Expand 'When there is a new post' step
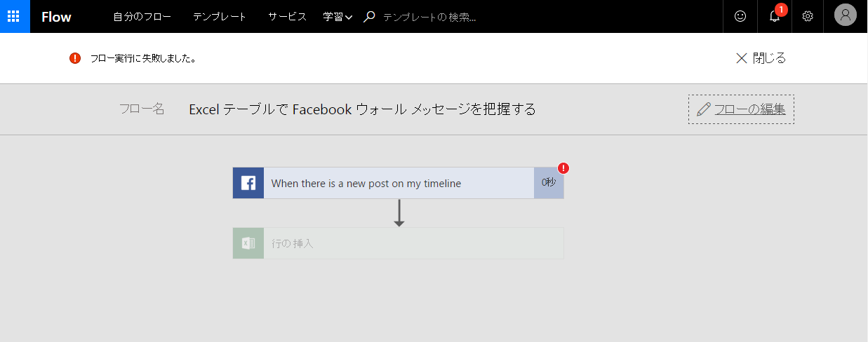868x342 pixels. pyautogui.click(x=398, y=183)
